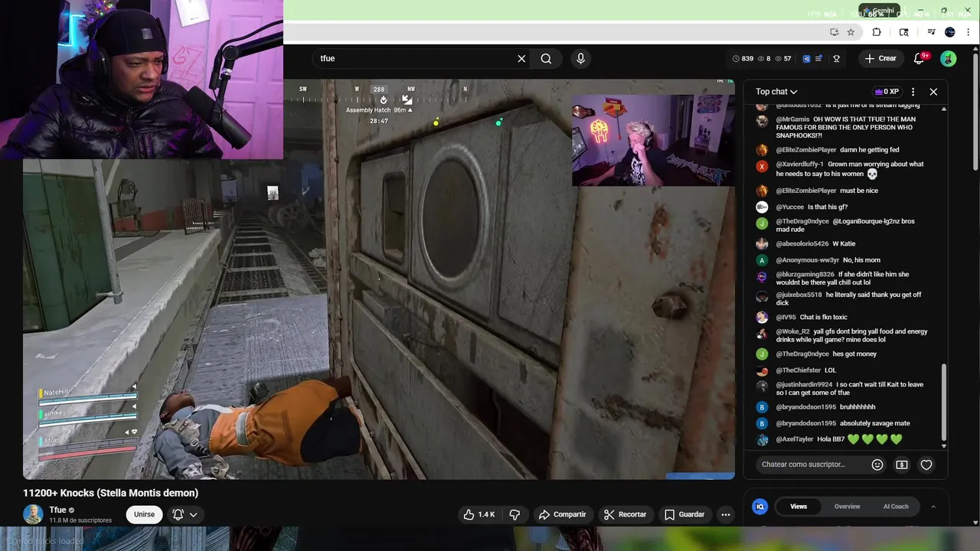The height and width of the screenshot is (551, 980).
Task: Click the clock stat showing 839
Action: click(x=743, y=58)
